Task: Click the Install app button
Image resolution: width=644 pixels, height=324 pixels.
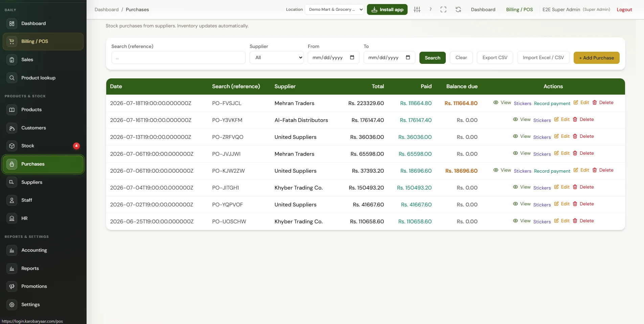Action: point(387,9)
